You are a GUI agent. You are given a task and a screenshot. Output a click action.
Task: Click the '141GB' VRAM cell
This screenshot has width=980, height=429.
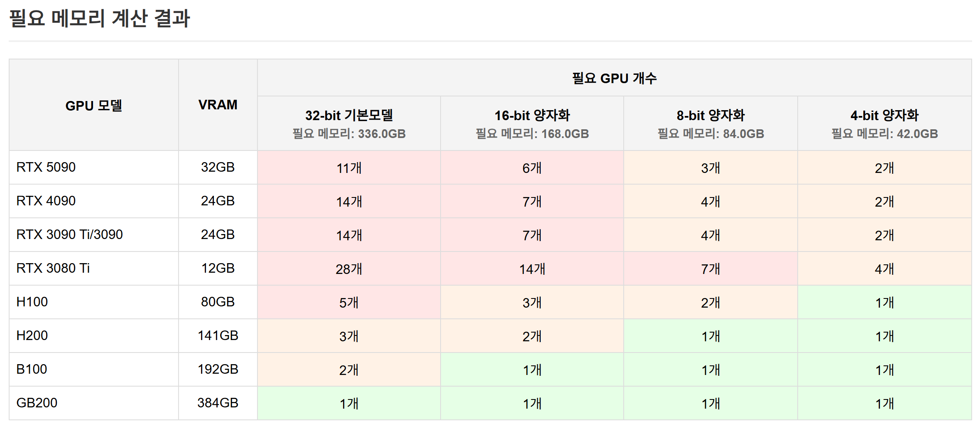pyautogui.click(x=218, y=336)
